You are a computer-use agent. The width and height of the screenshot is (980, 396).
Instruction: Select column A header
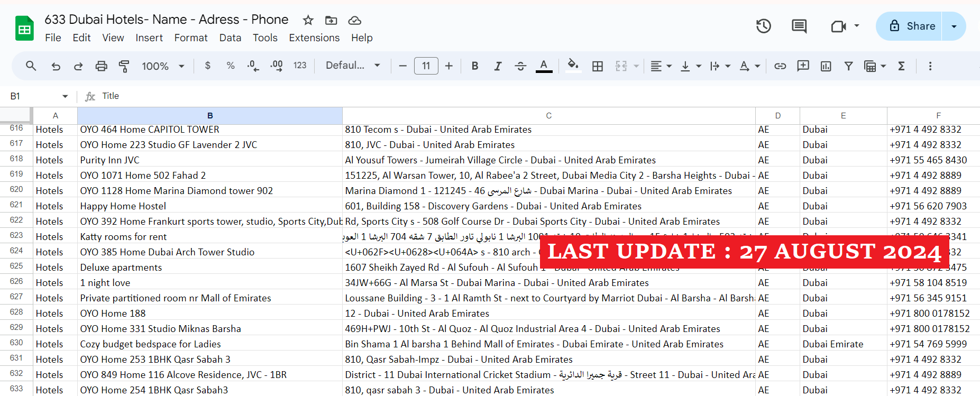coord(56,115)
